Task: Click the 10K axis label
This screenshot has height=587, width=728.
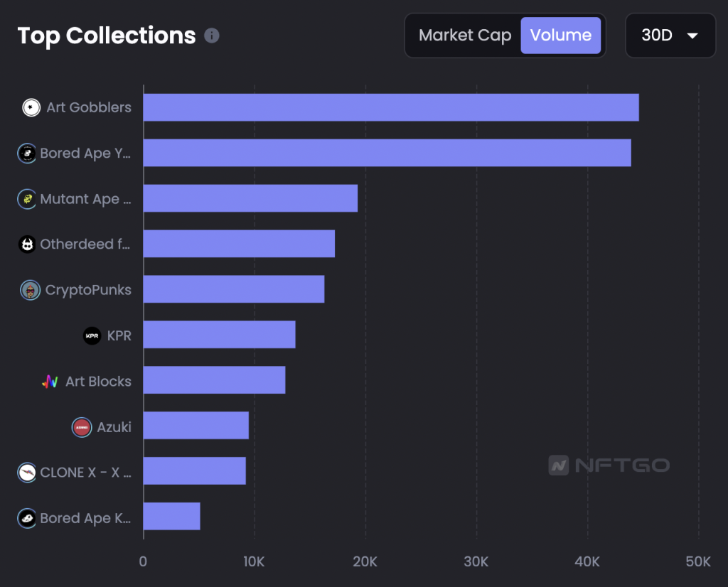Action: tap(254, 561)
